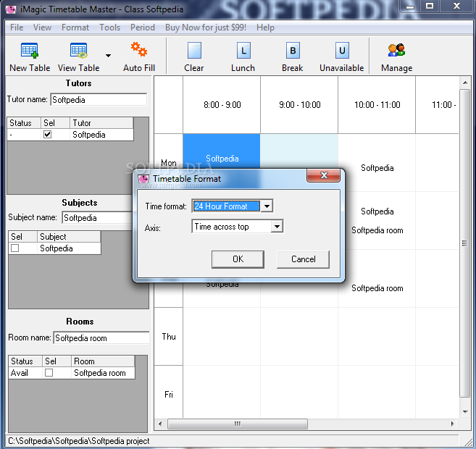Open the File menu
This screenshot has width=476, height=449.
[17, 28]
